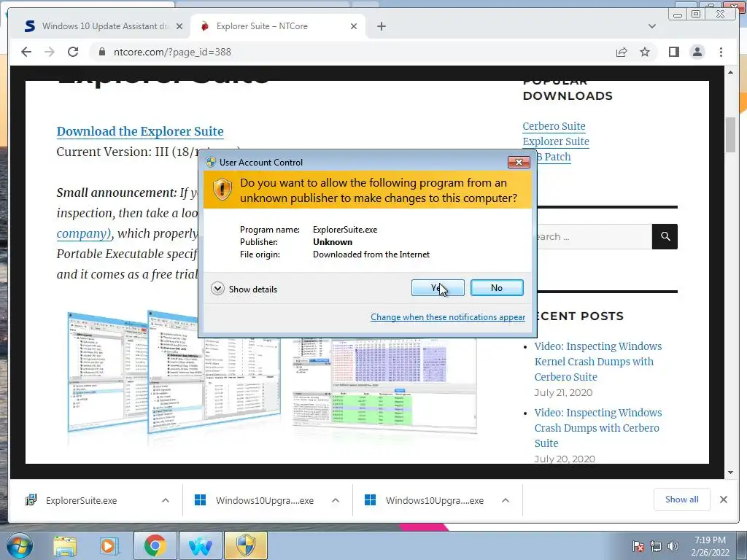Expand options for first Windows10Upgra download

[336, 500]
